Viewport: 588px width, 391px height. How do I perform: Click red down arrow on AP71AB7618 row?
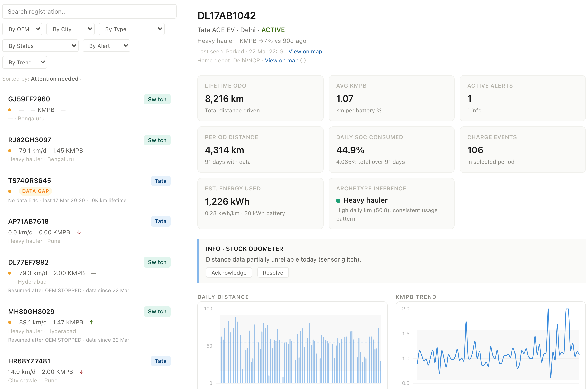tap(79, 232)
